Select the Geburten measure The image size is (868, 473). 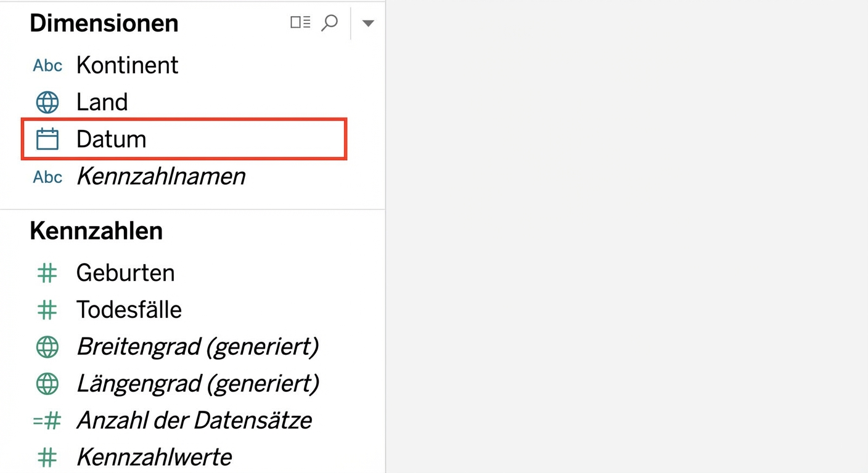point(125,273)
